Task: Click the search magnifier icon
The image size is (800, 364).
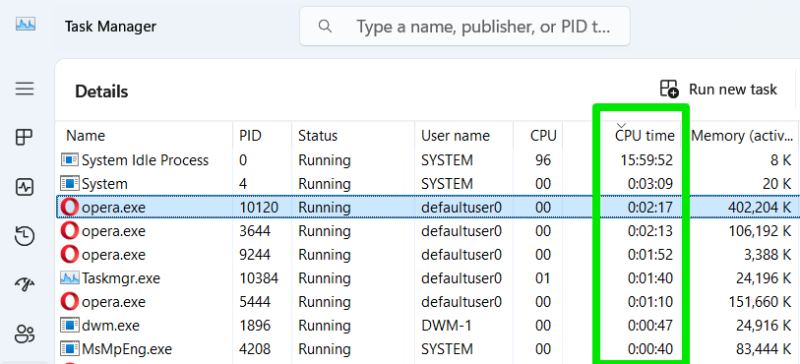Action: (325, 26)
